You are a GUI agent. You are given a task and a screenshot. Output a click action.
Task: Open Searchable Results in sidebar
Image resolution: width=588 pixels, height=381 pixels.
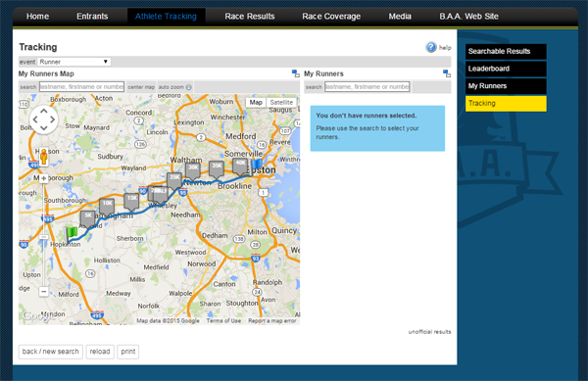(x=506, y=51)
